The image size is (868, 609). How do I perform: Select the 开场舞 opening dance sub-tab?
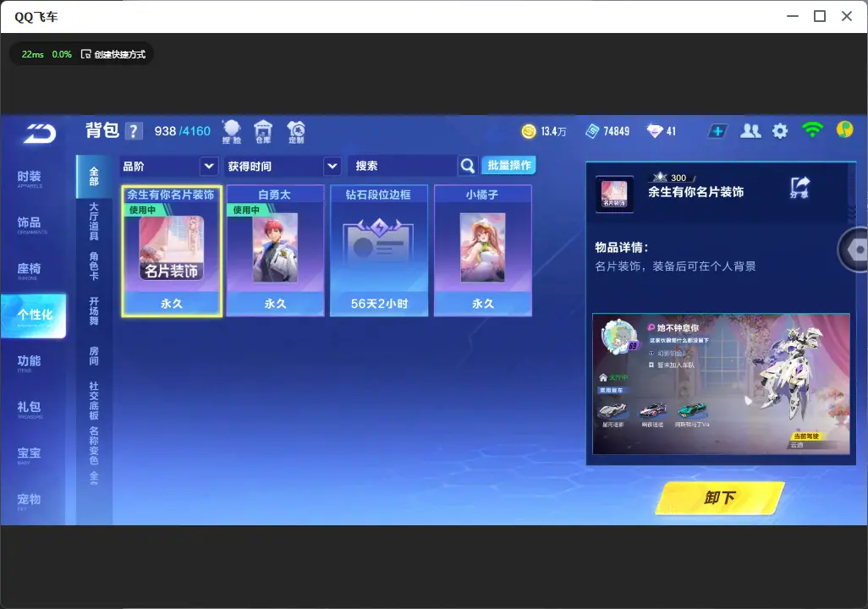pyautogui.click(x=94, y=311)
